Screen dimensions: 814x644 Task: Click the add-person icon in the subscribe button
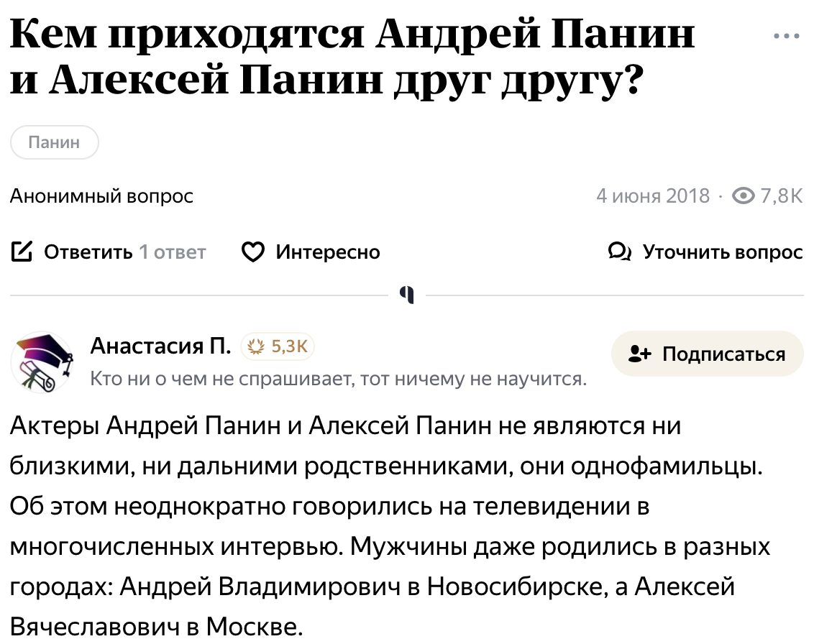[x=639, y=354]
